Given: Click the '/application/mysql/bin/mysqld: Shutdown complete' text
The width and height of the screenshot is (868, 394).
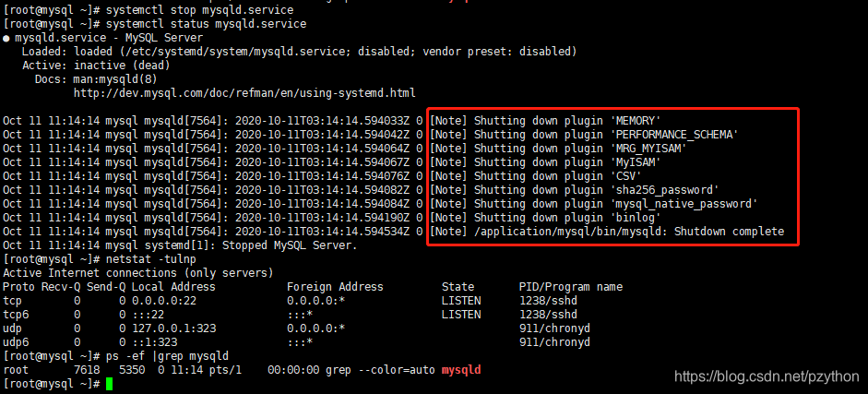Looking at the screenshot, I should pyautogui.click(x=629, y=232).
